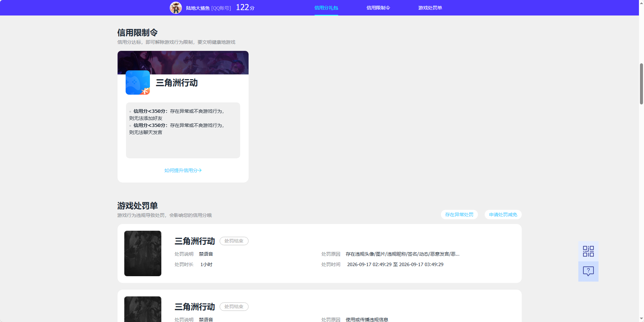Switch to 信用分礼包 tab
Viewport: 644px width, 322px height.
click(326, 8)
